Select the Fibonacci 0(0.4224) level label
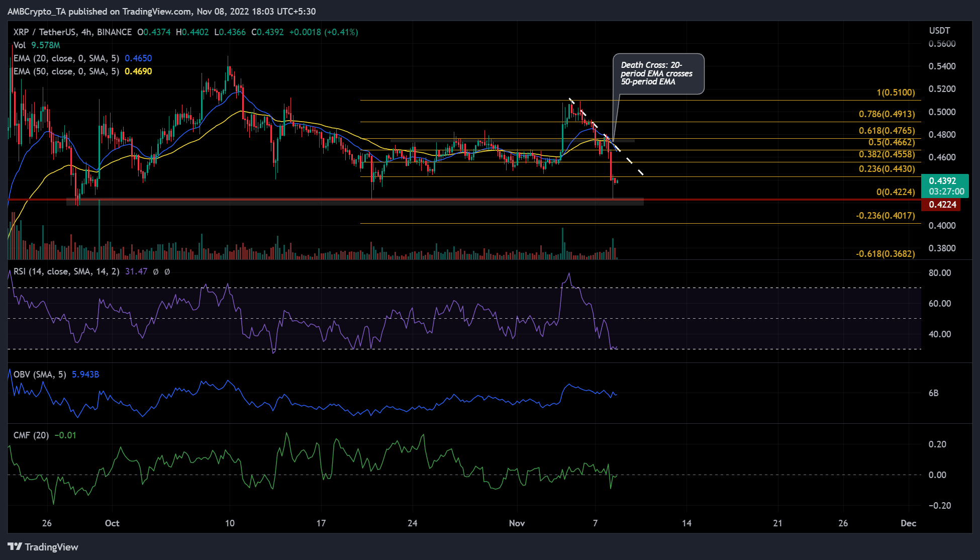980x560 pixels. point(896,192)
